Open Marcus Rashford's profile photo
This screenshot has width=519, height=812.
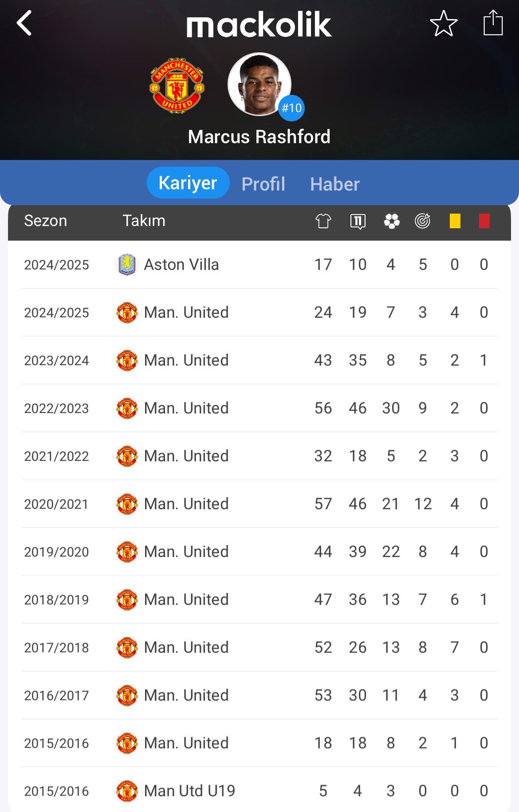pos(259,84)
